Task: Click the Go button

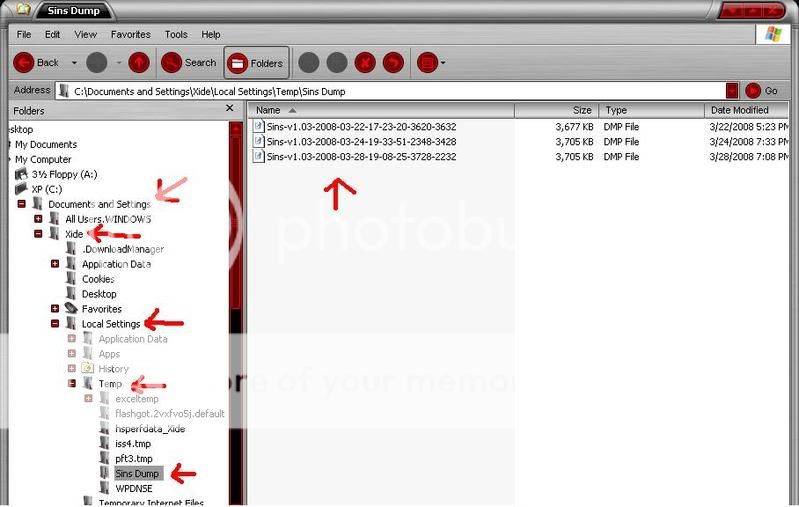Action: tap(761, 91)
